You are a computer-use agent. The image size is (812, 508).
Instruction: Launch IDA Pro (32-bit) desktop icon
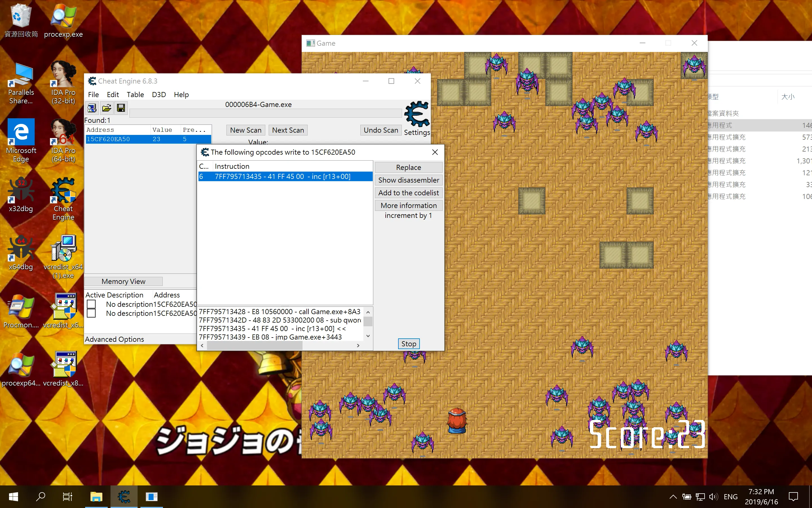(63, 83)
